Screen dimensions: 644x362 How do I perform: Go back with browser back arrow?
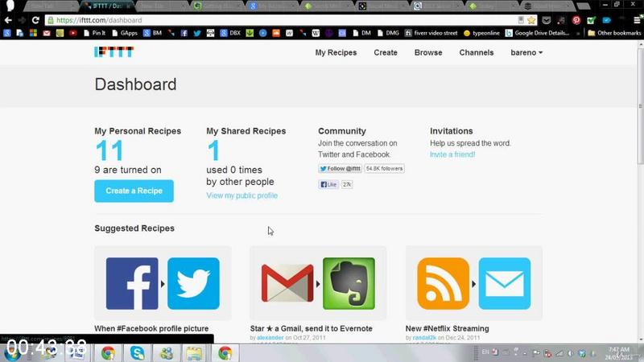[x=8, y=20]
